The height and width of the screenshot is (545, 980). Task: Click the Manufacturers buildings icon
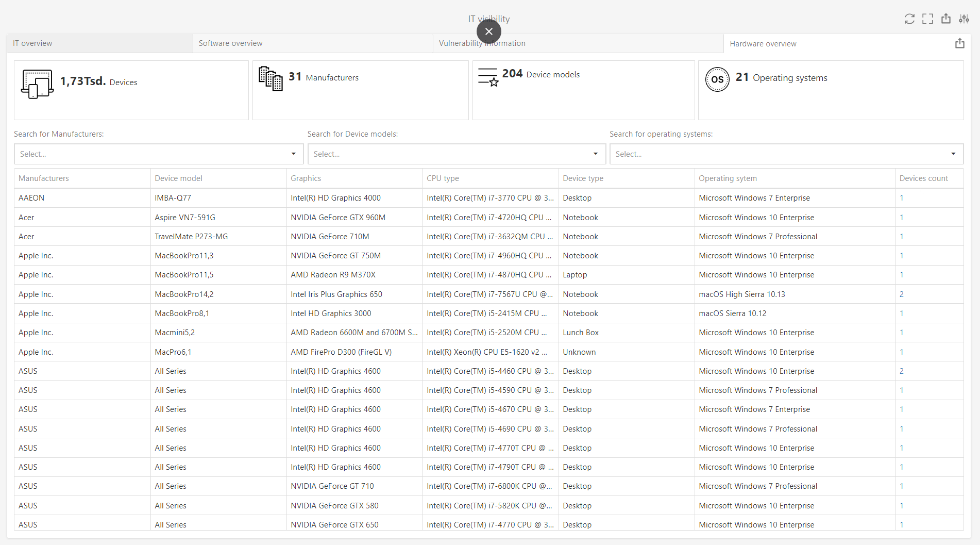pos(271,78)
